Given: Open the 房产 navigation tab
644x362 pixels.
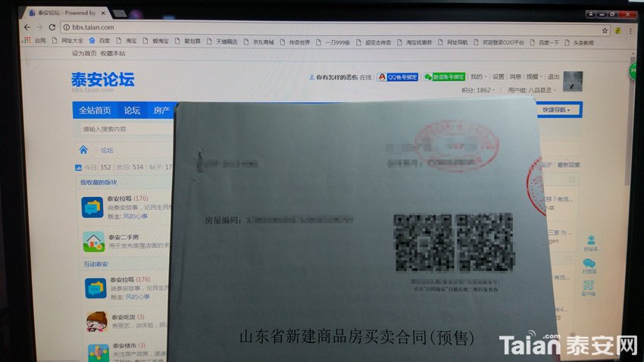Looking at the screenshot, I should click(x=161, y=111).
